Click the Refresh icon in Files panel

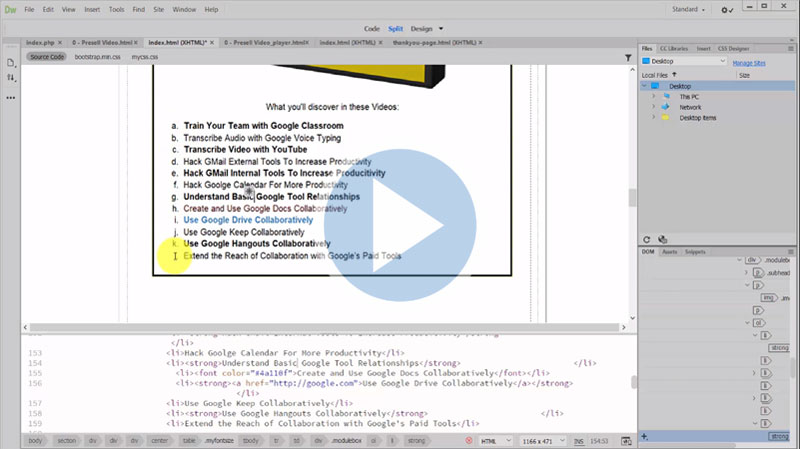647,240
